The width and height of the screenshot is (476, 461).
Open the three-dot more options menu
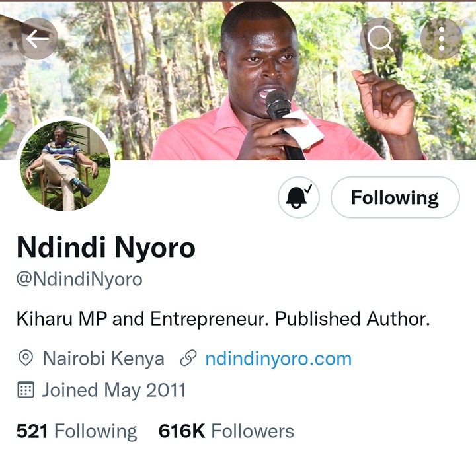pos(442,38)
